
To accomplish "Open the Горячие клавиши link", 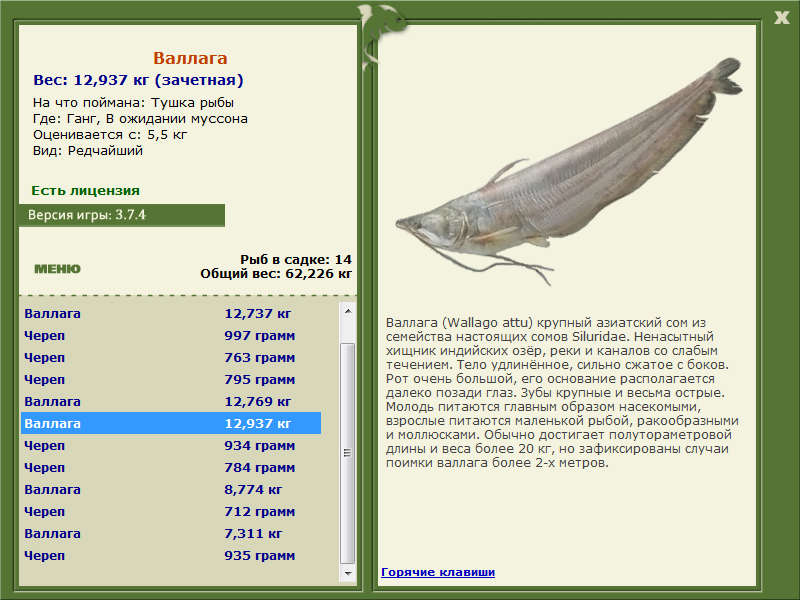I will 438,572.
